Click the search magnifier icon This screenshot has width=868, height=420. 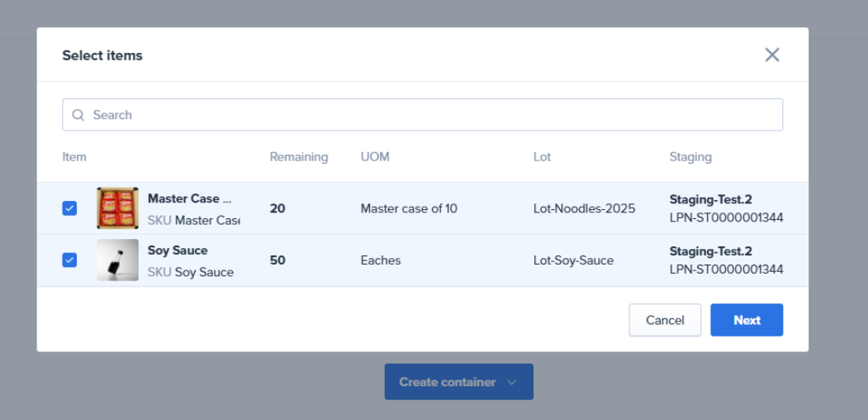point(78,115)
